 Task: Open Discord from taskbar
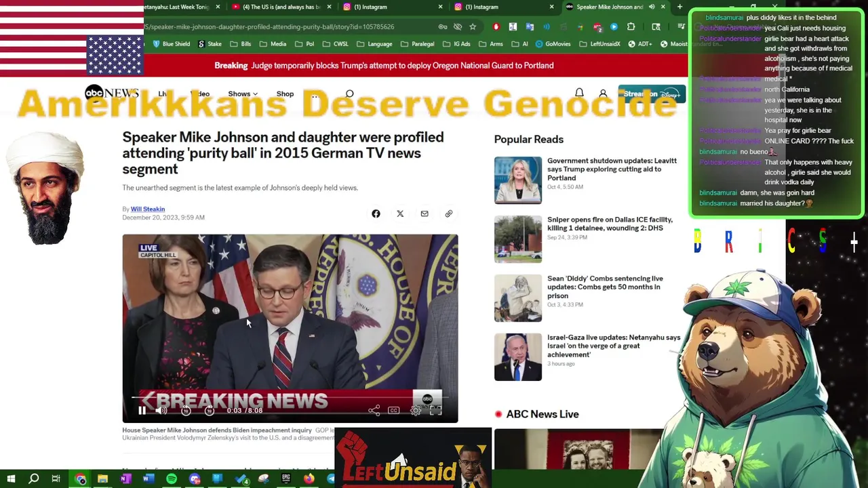[195, 479]
